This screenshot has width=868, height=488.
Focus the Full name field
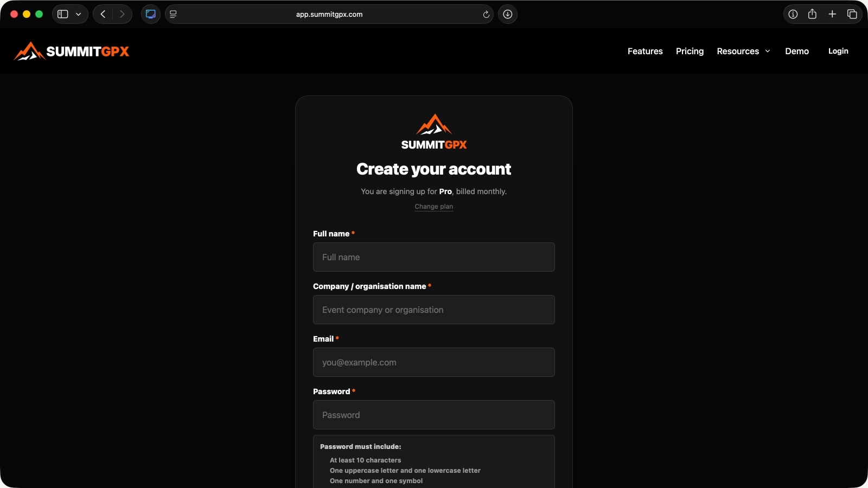coord(434,257)
